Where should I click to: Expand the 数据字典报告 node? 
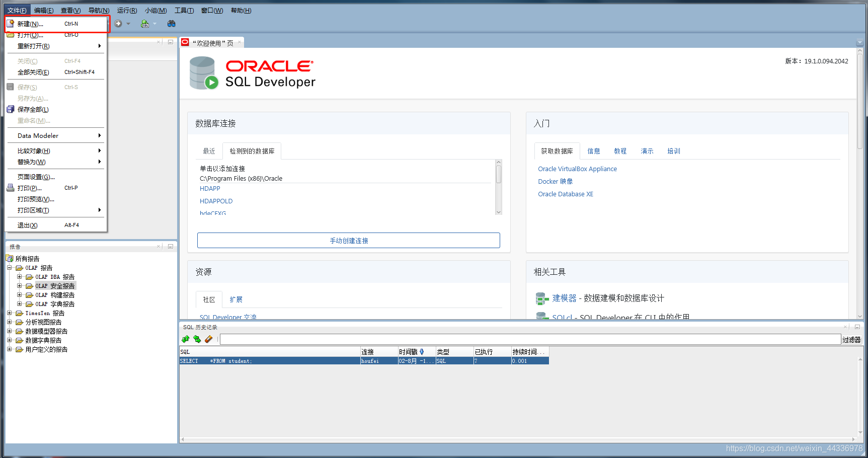coord(10,340)
